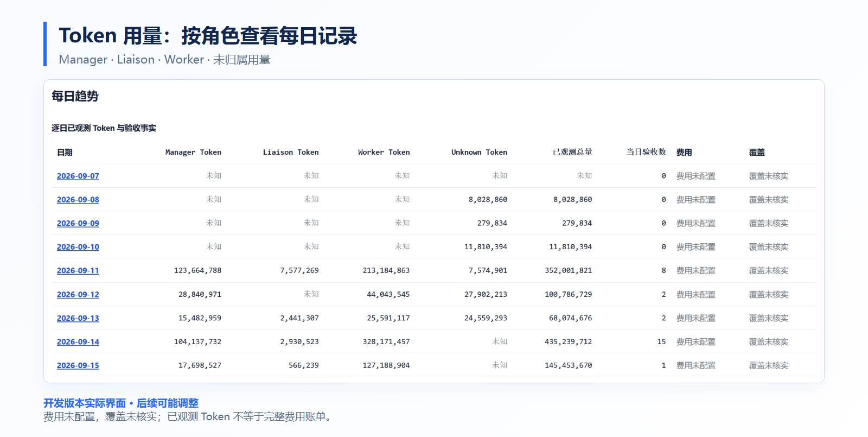The image size is (868, 437).
Task: Select Unknown Token value 27,902,213
Action: point(486,294)
